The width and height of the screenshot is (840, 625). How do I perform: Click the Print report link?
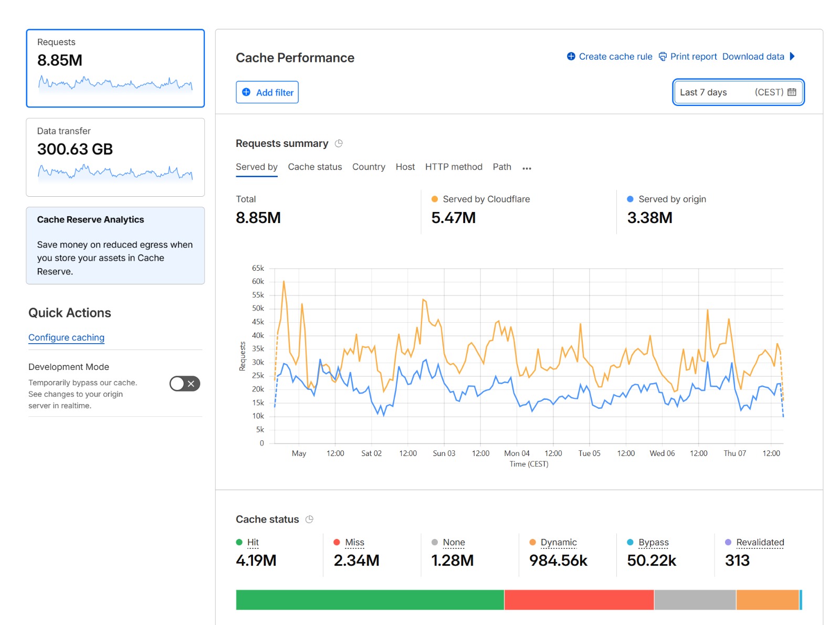point(694,57)
